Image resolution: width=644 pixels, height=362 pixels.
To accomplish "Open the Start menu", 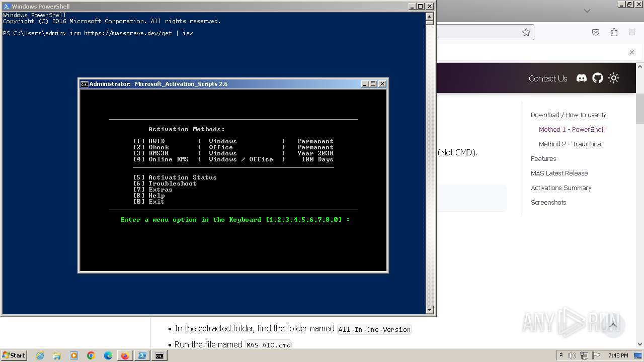I will (14, 355).
